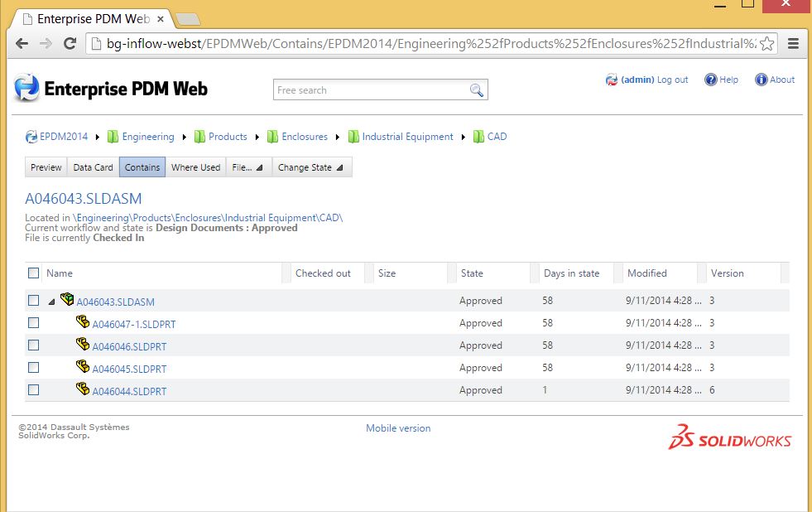Open the A046044.SLDPRT file link
Screen dimensions: 812x512
pos(129,391)
